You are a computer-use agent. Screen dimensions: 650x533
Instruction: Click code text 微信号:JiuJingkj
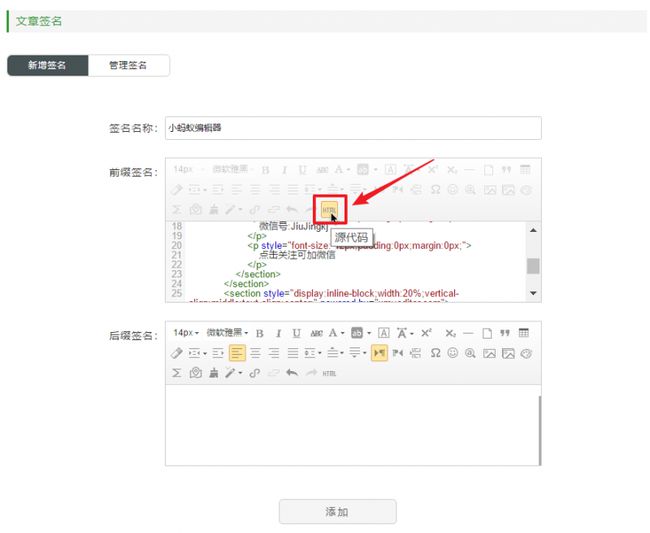[x=293, y=226]
